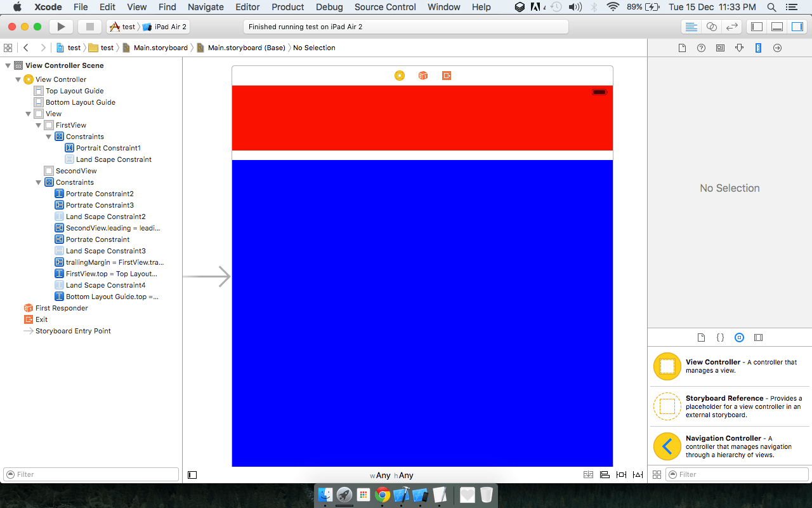Click the test project in jump bar

click(69, 48)
